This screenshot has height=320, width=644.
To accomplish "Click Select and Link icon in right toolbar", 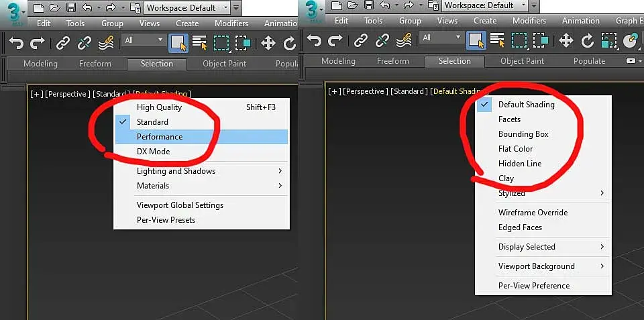I will coord(361,40).
